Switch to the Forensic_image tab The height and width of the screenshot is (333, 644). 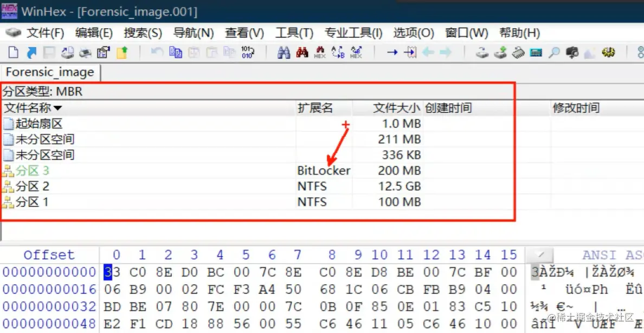pos(50,72)
